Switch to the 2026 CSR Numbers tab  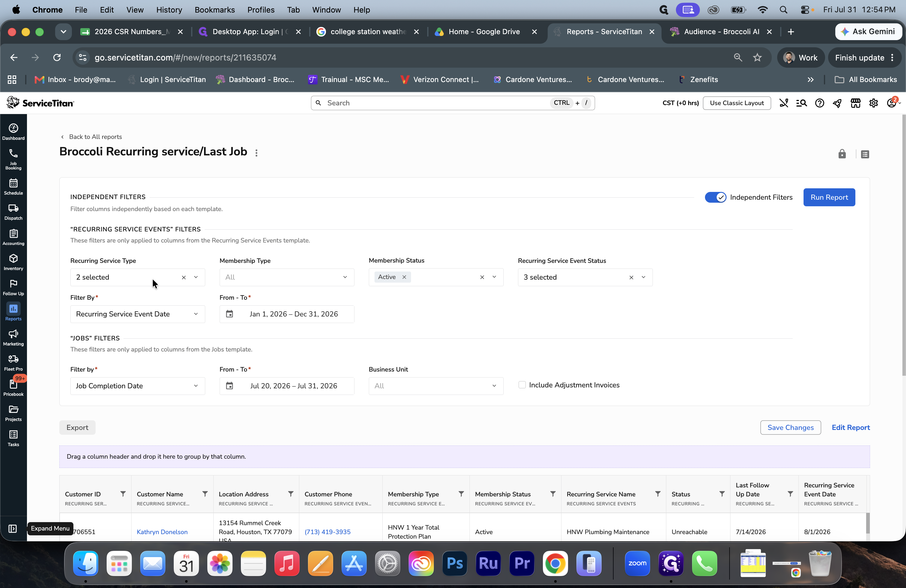tap(132, 31)
